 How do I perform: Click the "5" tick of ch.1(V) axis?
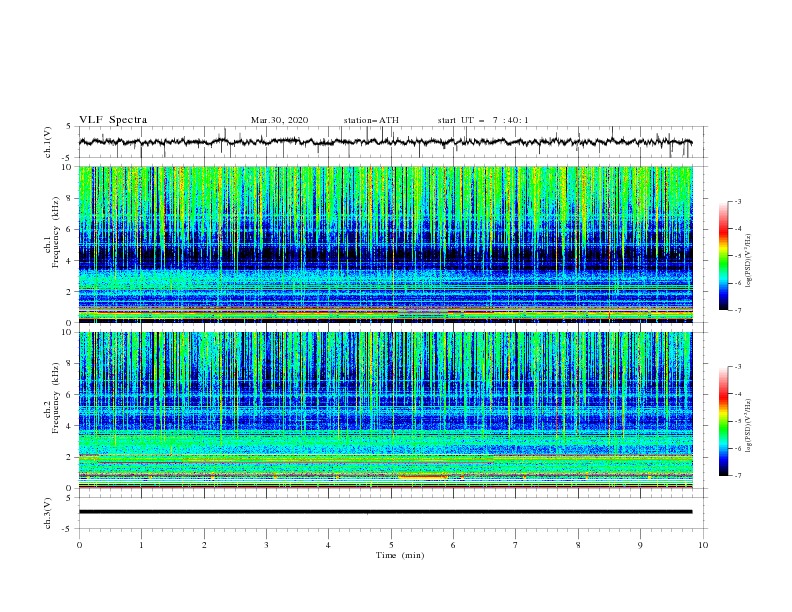(x=69, y=127)
